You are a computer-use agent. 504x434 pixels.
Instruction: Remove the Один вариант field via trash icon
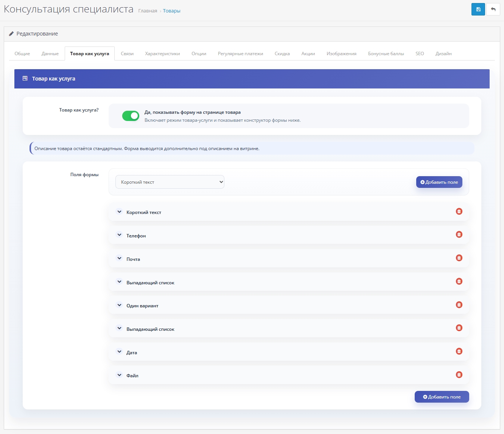459,305
